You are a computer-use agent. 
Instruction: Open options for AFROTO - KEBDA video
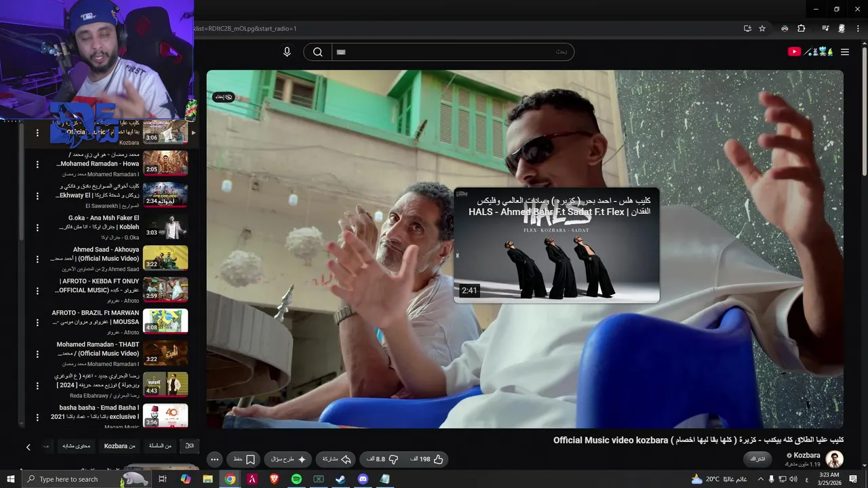[37, 290]
